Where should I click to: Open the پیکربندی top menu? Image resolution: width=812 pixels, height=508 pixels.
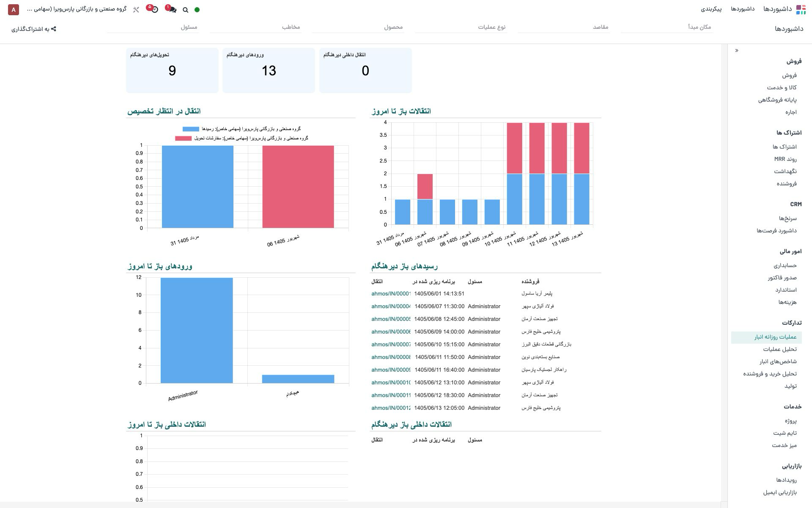click(711, 9)
